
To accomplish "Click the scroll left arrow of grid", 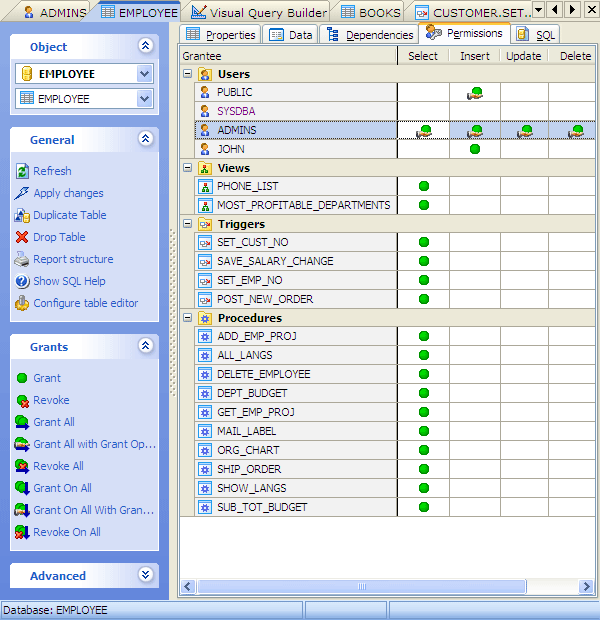I will pos(188,586).
